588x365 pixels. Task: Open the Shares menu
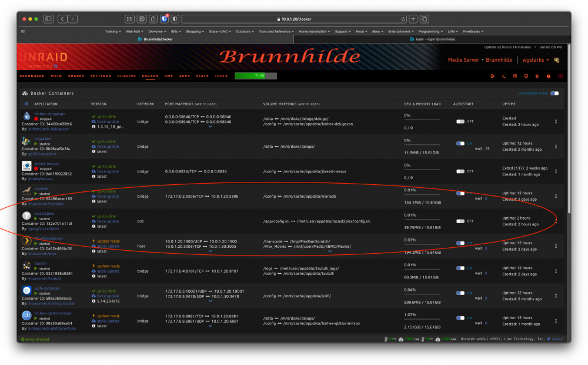pyautogui.click(x=76, y=76)
